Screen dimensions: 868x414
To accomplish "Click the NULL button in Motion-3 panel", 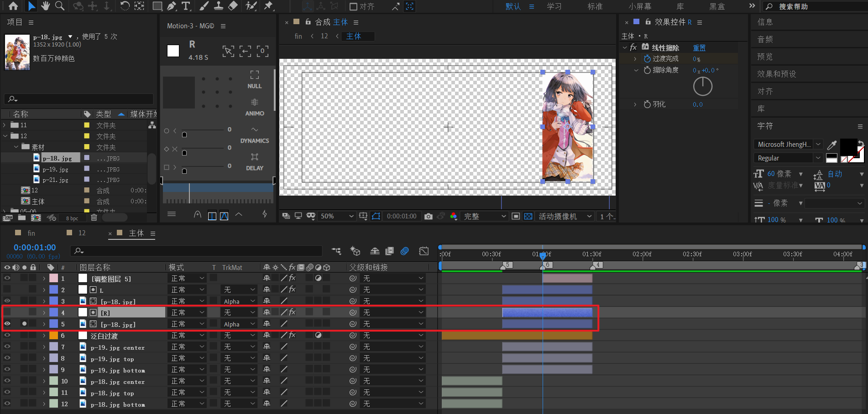I will 255,80.
